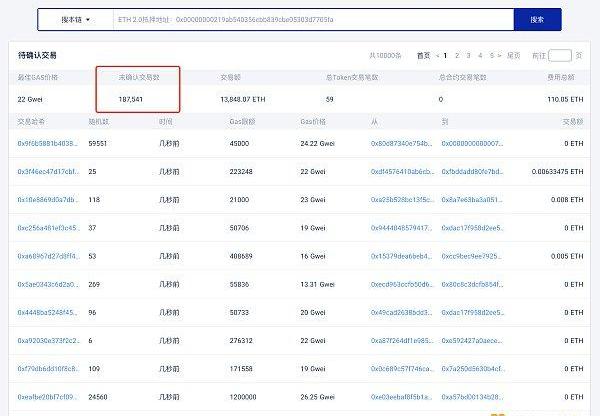Click the 未确认交易数 187,541 statistic
The width and height of the screenshot is (600, 416).
(x=137, y=99)
